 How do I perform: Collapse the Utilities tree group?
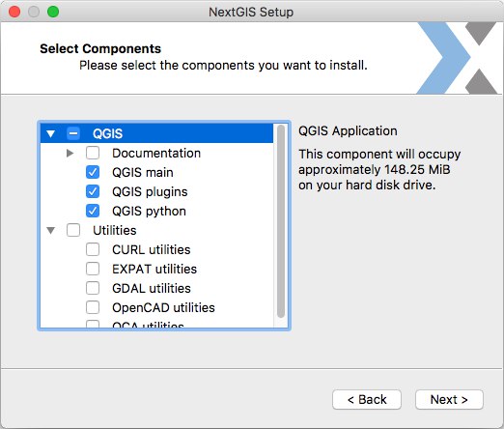50,230
